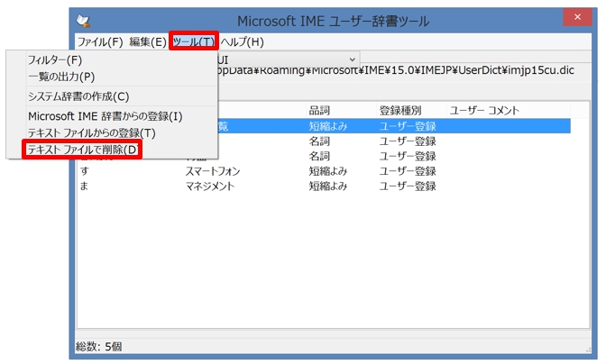Click reading ま in the list
Viewport: 606px width, 364px height.
(x=84, y=186)
